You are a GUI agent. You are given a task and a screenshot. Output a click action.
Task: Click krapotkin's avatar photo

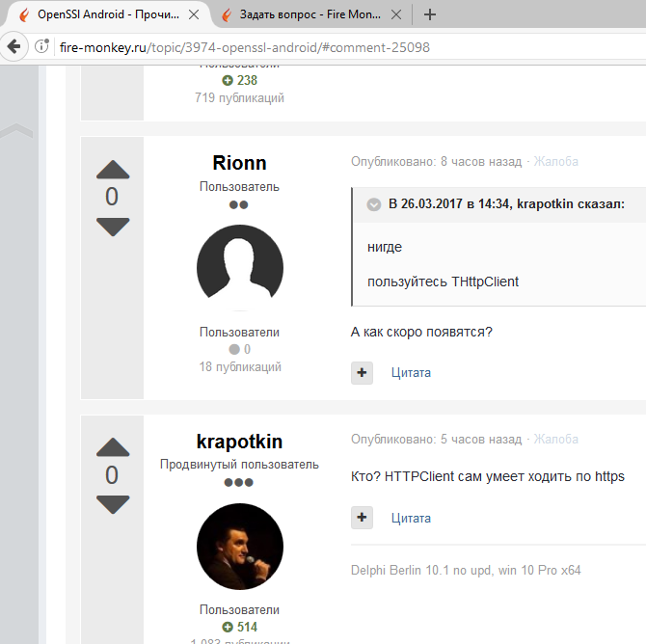(x=240, y=547)
